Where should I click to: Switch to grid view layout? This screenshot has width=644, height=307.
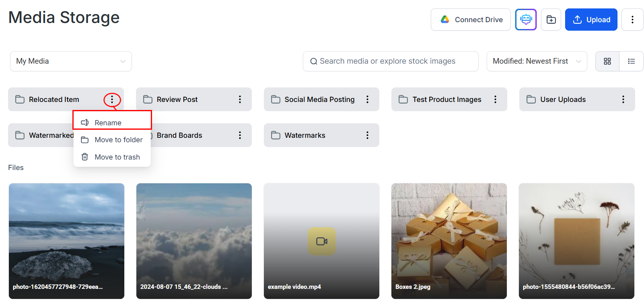[x=607, y=61]
